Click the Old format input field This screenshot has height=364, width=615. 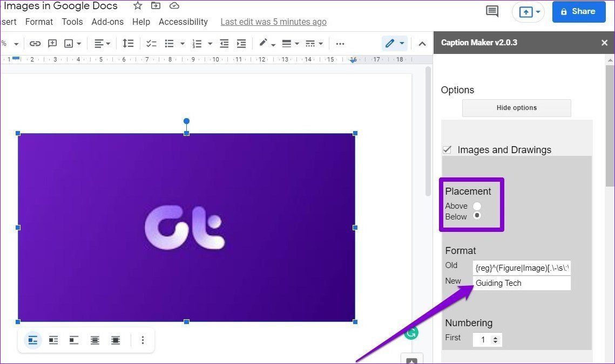coord(521,268)
